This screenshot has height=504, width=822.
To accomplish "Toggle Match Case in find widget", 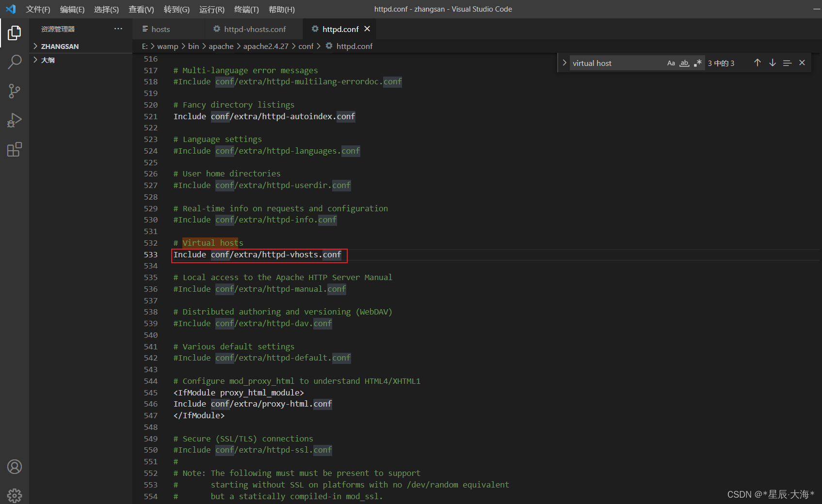I will tap(671, 63).
